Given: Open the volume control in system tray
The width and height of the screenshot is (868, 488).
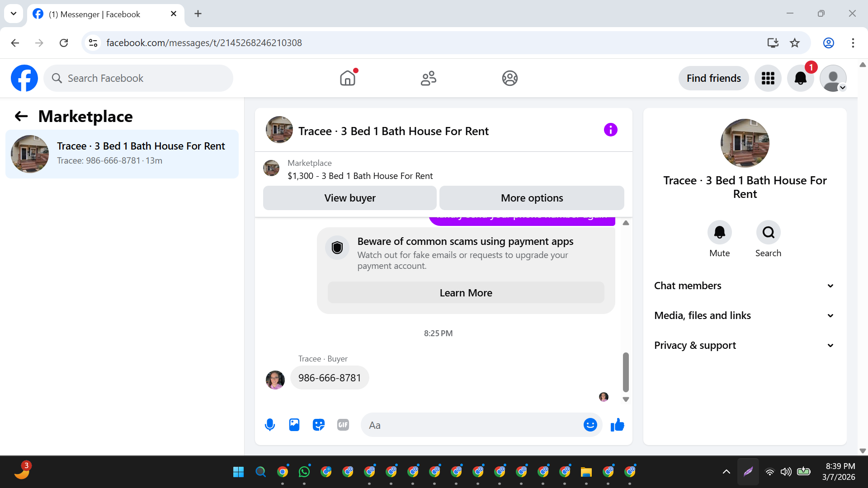Looking at the screenshot, I should point(786,472).
